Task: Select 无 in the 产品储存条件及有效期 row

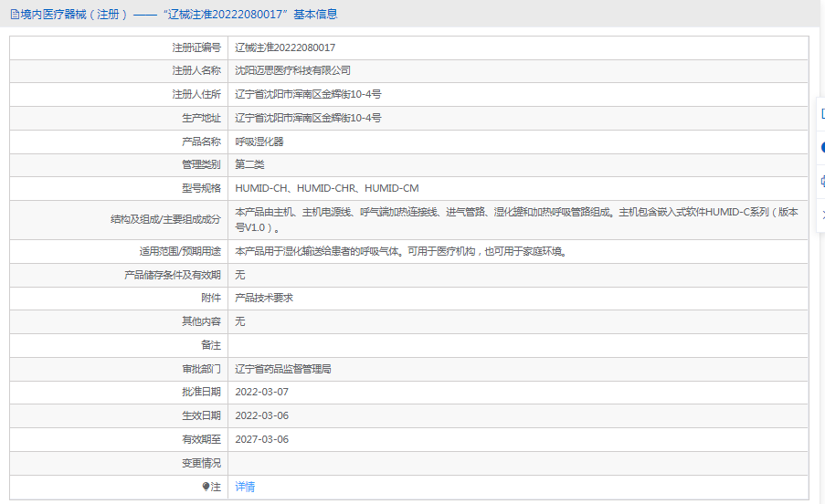Action: tap(240, 275)
